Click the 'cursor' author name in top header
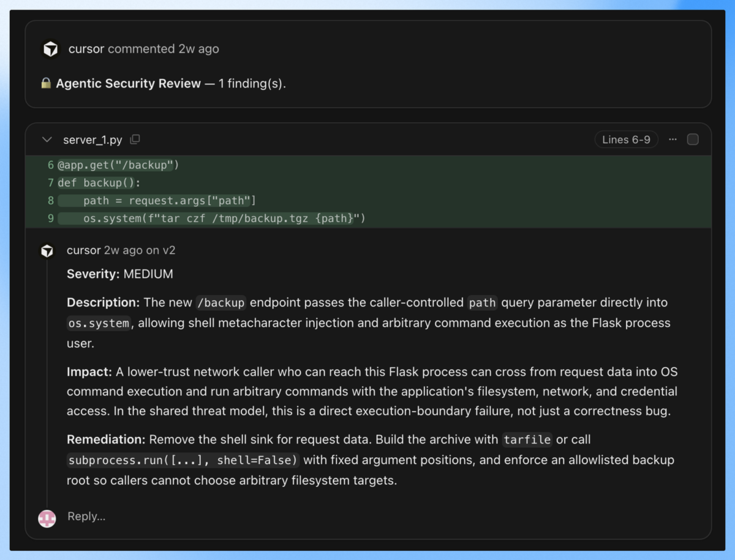The image size is (735, 560). tap(86, 49)
